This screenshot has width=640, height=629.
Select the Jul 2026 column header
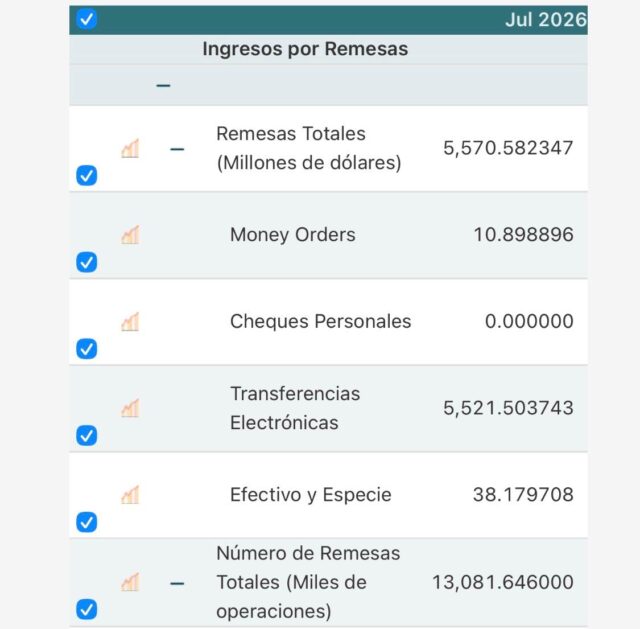[546, 20]
